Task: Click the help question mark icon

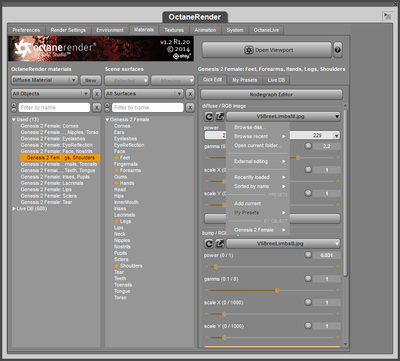Action: click(x=337, y=50)
